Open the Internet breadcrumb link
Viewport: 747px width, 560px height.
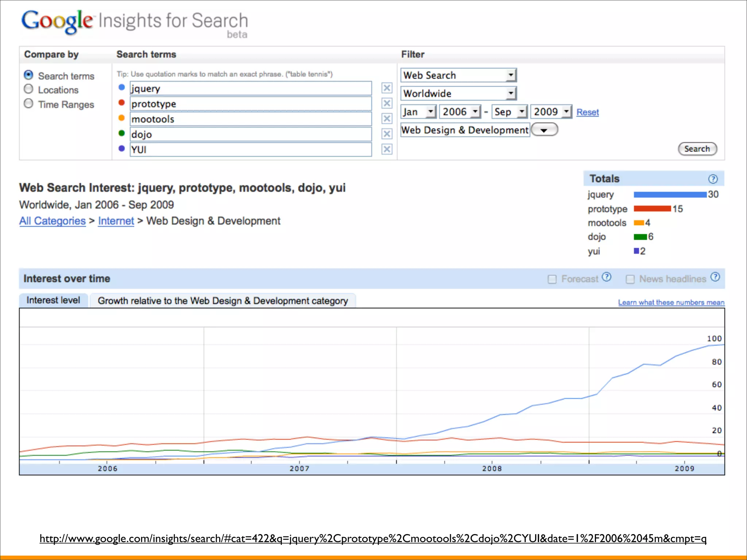pos(116,221)
